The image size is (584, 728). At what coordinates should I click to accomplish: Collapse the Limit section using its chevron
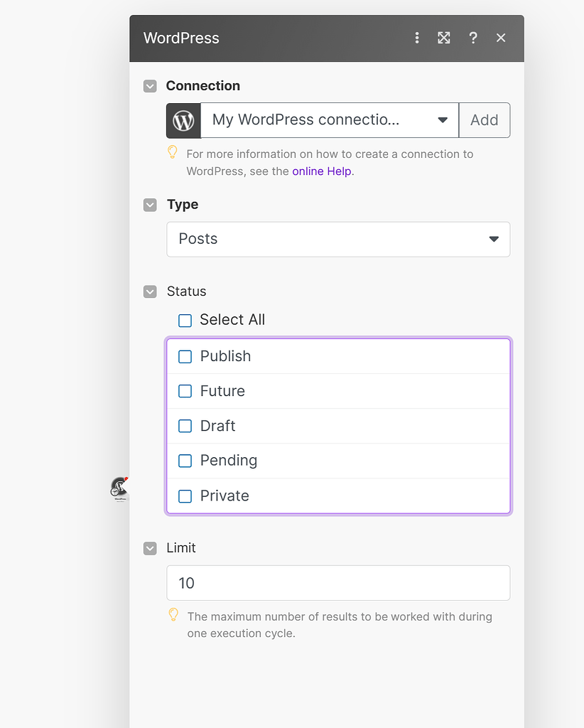click(x=150, y=548)
